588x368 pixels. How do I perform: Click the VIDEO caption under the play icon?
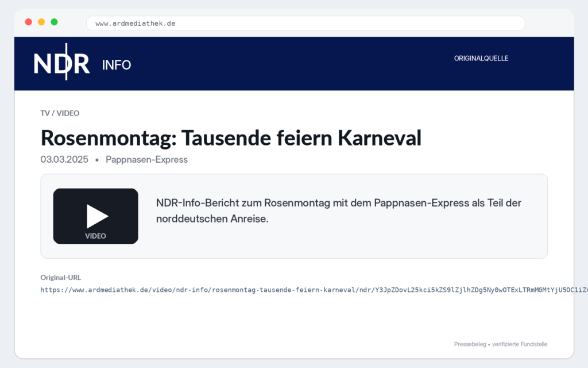pos(96,236)
